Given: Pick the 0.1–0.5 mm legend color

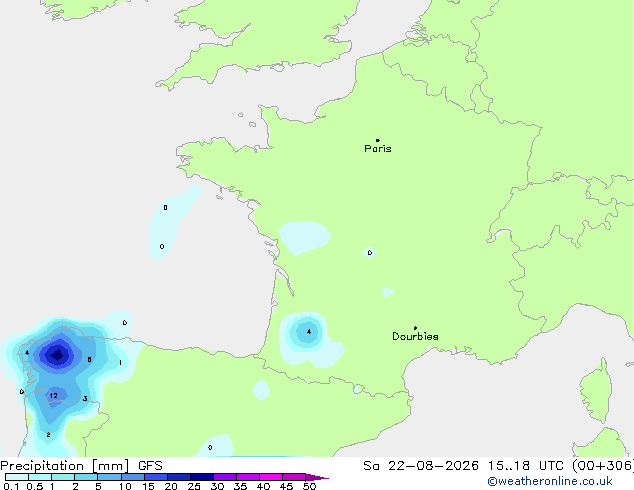Looking at the screenshot, I should [17, 477].
